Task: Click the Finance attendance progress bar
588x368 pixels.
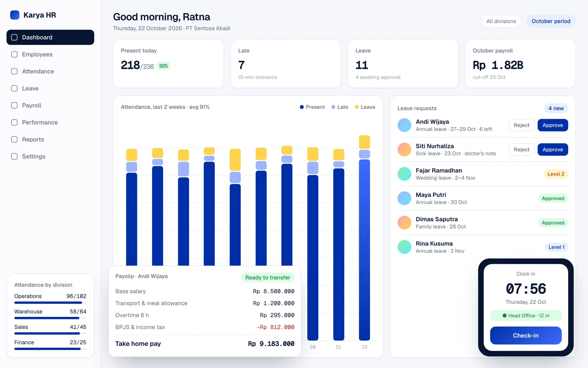Action: pos(50,349)
